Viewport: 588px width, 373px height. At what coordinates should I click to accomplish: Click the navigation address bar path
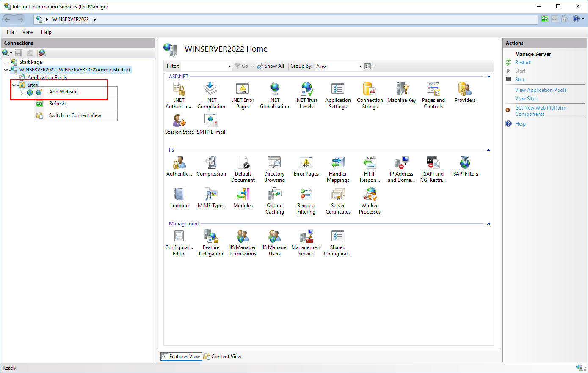click(286, 19)
